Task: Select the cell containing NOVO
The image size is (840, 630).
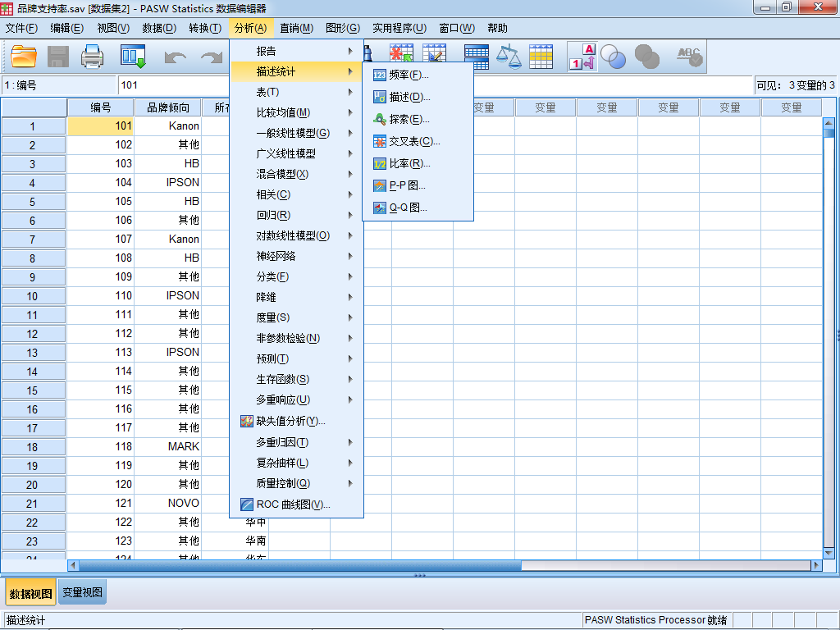Action: 167,503
